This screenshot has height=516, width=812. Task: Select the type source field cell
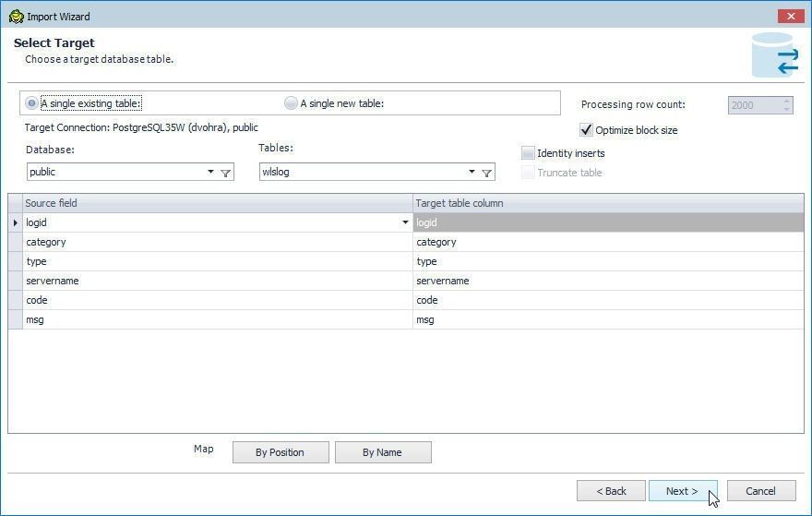[218, 261]
